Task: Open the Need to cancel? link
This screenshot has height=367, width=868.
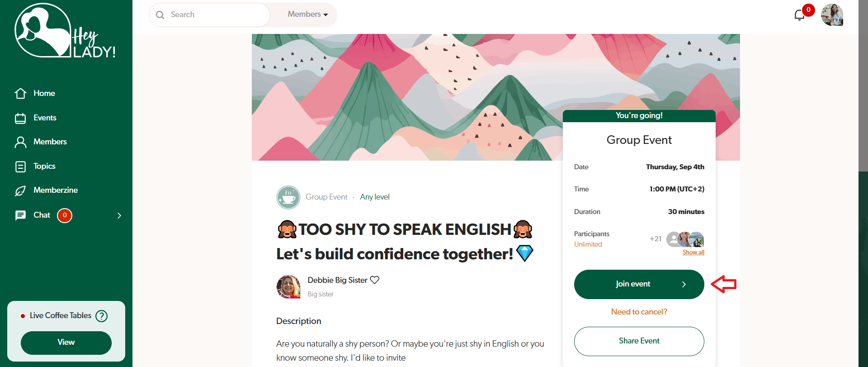Action: tap(639, 312)
